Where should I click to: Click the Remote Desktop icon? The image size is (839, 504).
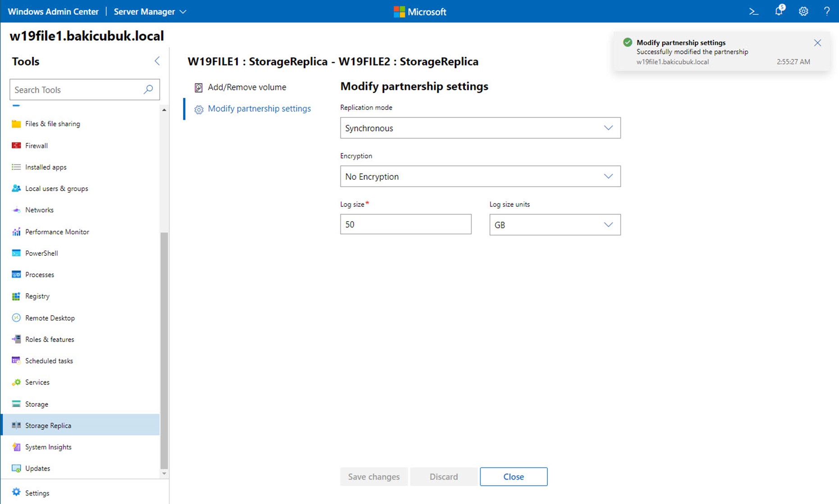pyautogui.click(x=16, y=318)
